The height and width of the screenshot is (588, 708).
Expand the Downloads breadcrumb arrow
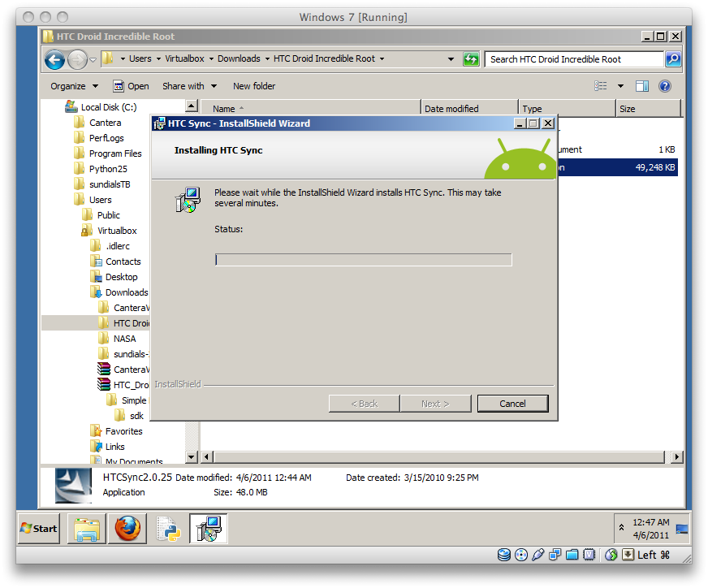[267, 59]
